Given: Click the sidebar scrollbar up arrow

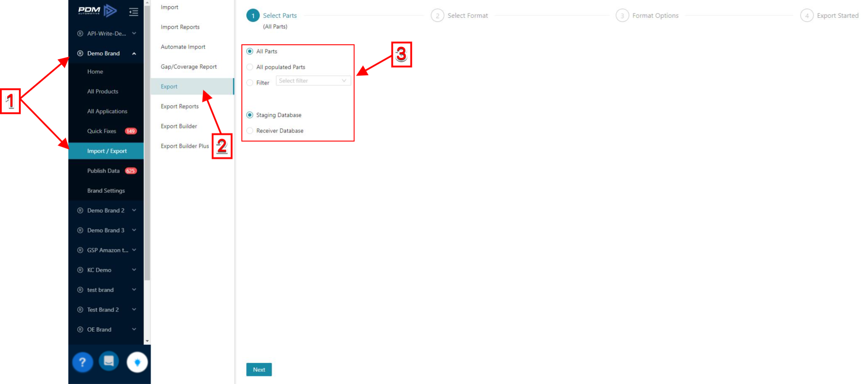Looking at the screenshot, I should coord(147,3).
